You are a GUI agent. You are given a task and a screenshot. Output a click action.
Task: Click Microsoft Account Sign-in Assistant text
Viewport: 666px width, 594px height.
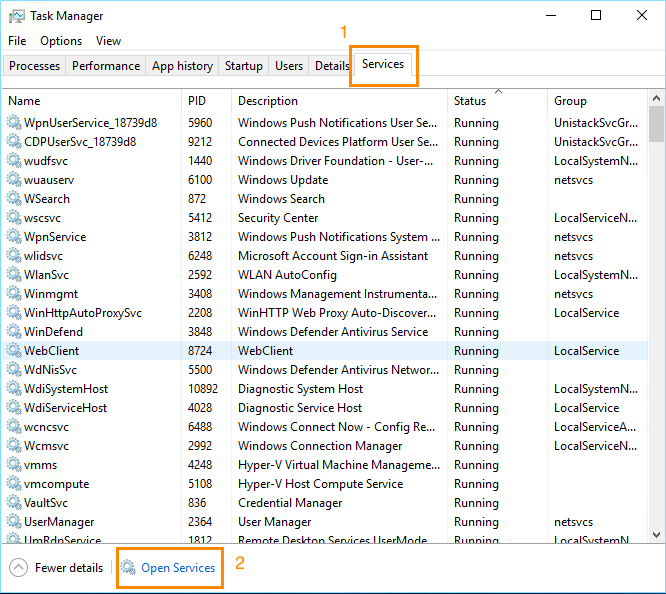tap(333, 256)
